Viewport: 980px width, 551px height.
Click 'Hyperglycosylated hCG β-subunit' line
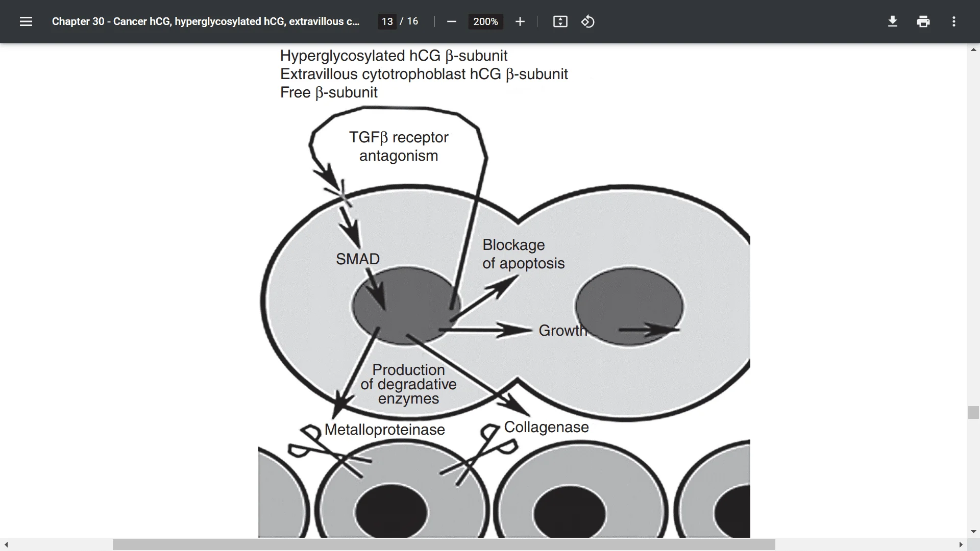click(394, 56)
